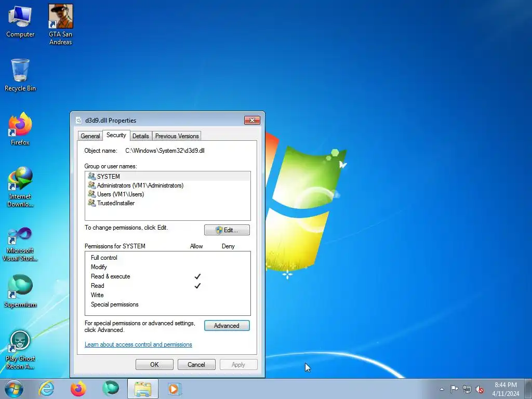Image resolution: width=532 pixels, height=399 pixels.
Task: Click the d3d9.dll Properties title icon
Action: pos(79,121)
